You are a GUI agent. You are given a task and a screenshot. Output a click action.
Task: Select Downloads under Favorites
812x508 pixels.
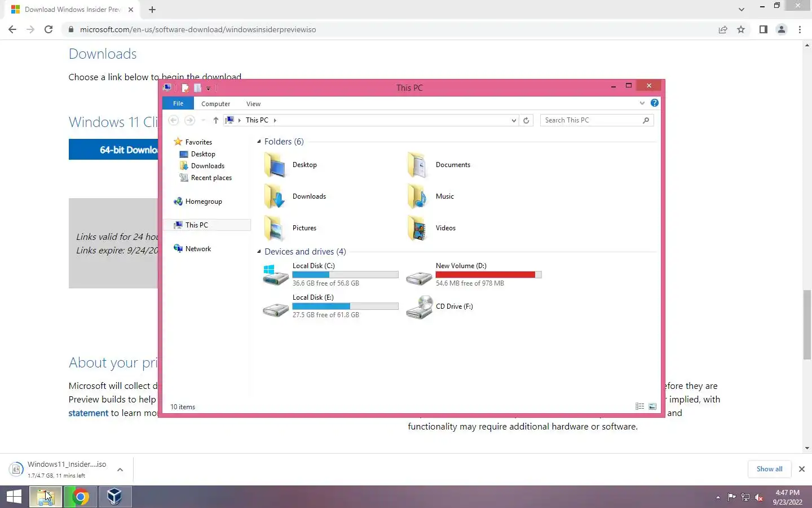(x=208, y=166)
